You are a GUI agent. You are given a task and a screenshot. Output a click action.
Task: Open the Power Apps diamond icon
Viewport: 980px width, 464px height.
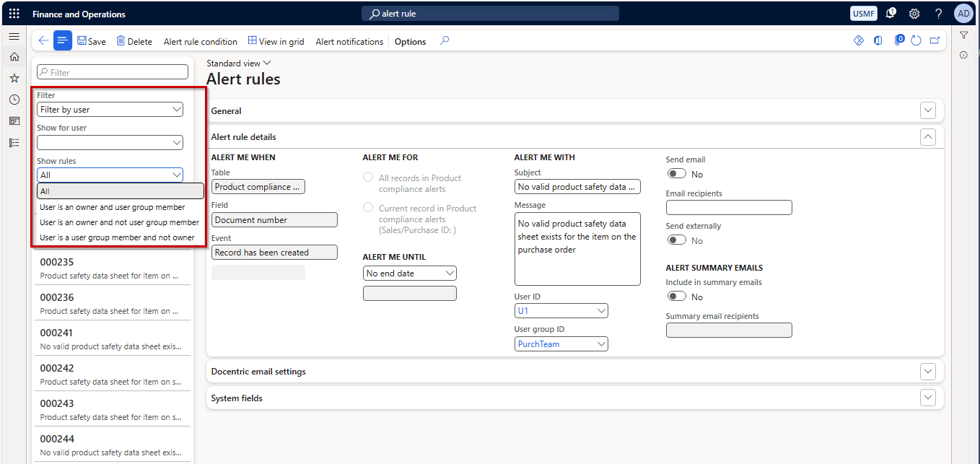[x=859, y=41]
